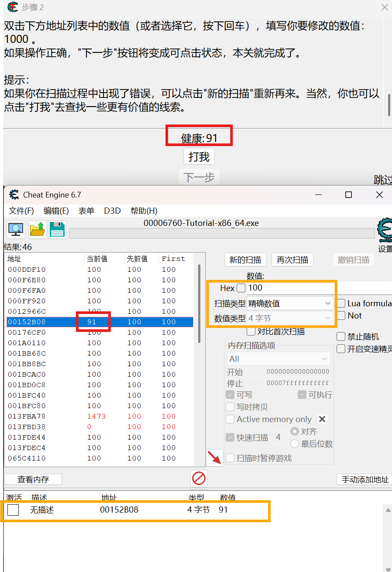Click process name 00006760-Tutorial-x86_64.exe

201,223
